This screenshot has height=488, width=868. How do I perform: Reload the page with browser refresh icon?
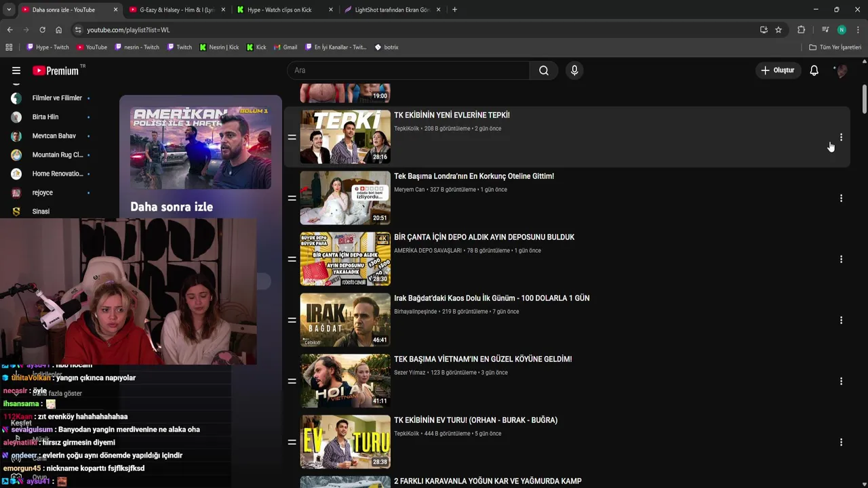click(42, 30)
